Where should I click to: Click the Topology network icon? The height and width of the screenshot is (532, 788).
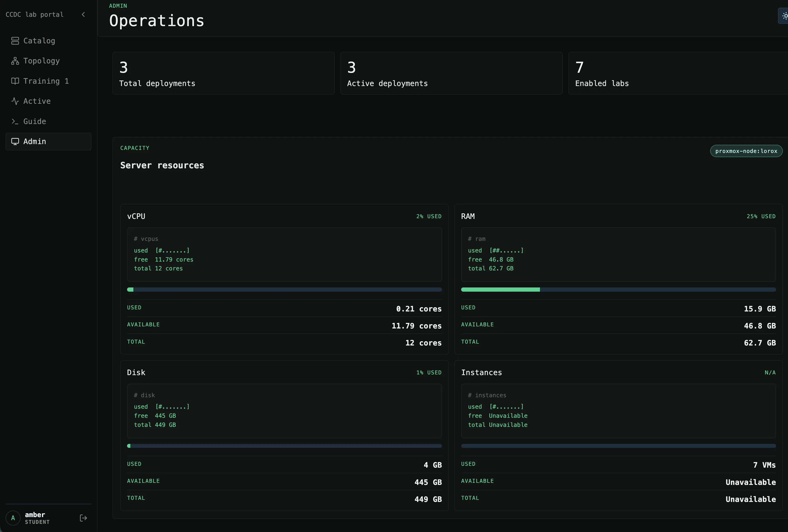tap(15, 61)
